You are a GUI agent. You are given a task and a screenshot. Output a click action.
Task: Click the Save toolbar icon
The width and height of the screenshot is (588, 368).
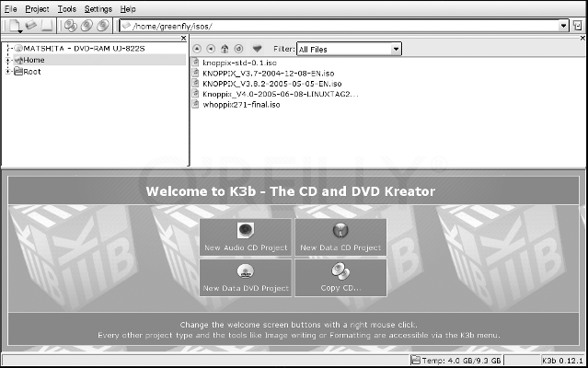click(x=47, y=25)
